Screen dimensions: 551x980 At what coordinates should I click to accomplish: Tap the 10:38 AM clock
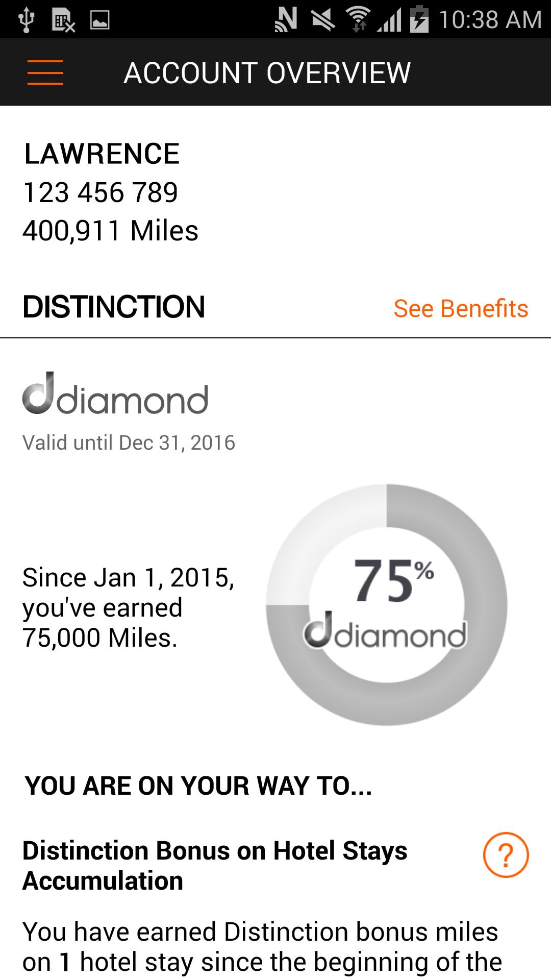tap(490, 20)
